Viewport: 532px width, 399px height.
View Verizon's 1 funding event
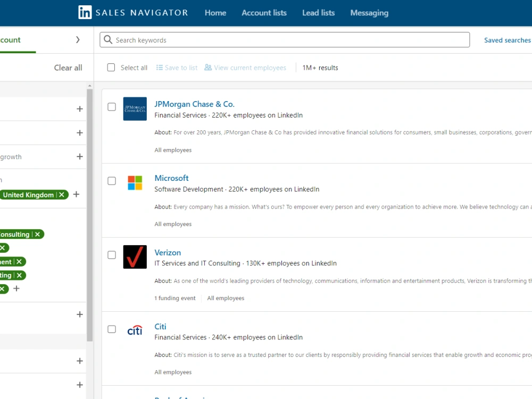tap(175, 298)
